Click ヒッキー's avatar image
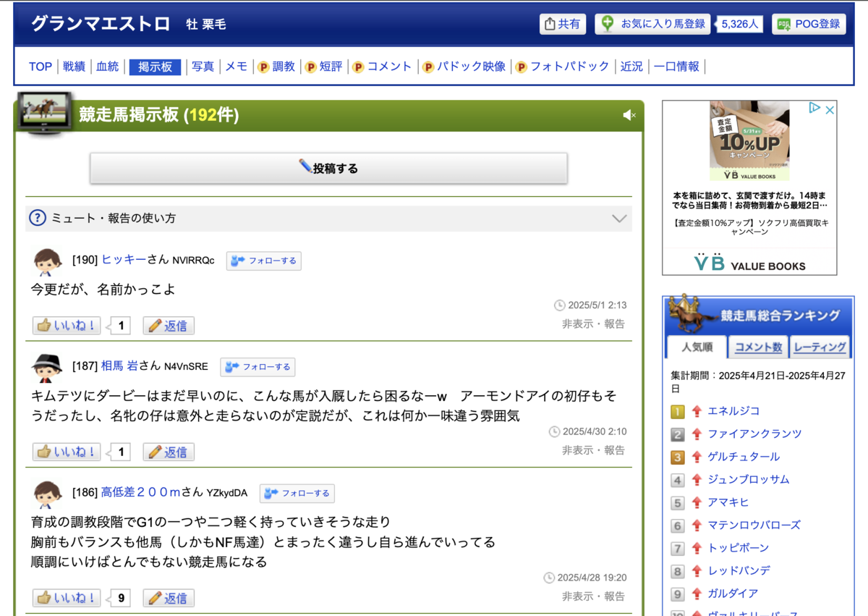 [48, 261]
